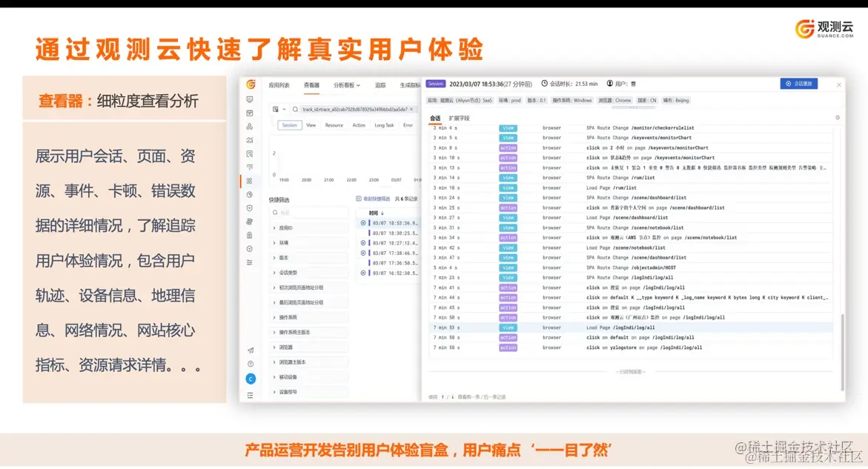This screenshot has height=469, width=868.
Task: Select the Session explorer tab
Action: pos(290,125)
